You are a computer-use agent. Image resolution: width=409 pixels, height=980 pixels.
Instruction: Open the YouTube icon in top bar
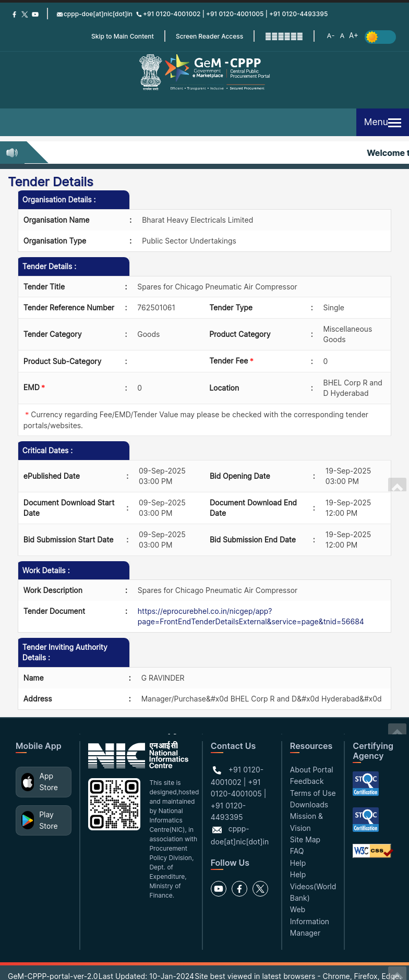pos(35,15)
